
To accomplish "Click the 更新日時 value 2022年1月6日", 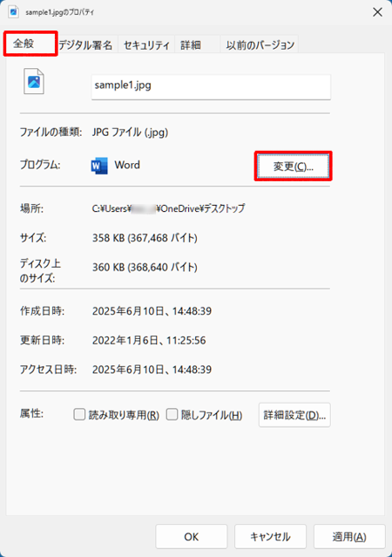I will click(149, 341).
